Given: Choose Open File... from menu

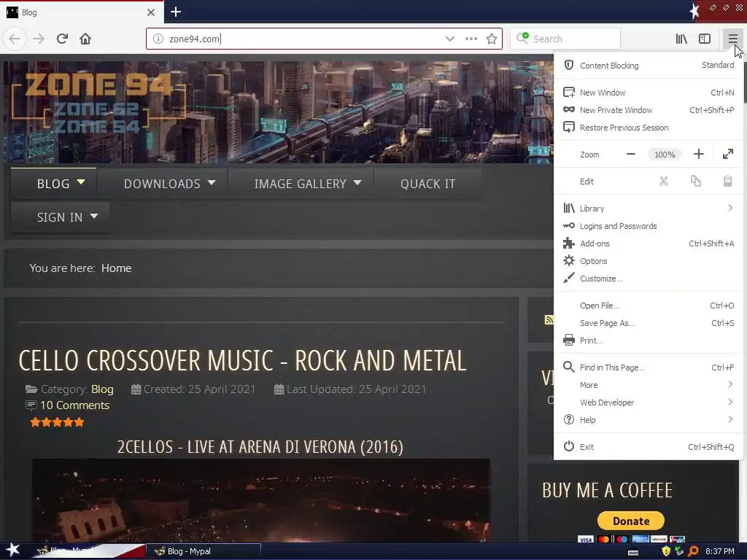Looking at the screenshot, I should click(649, 306).
